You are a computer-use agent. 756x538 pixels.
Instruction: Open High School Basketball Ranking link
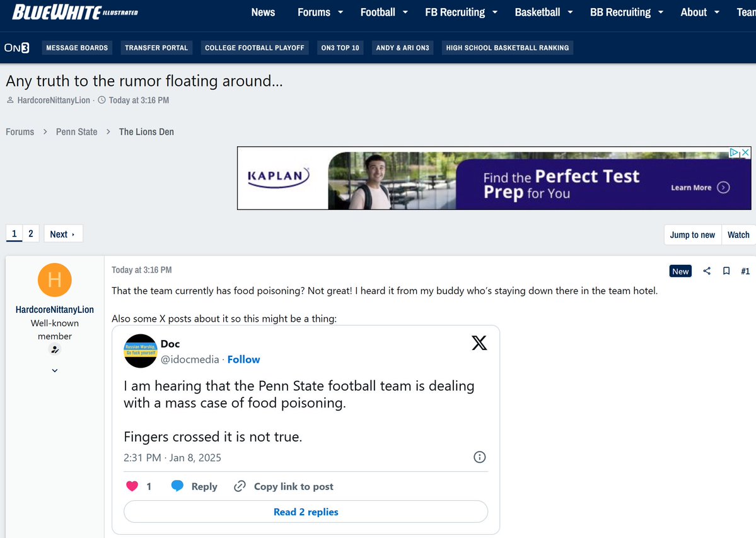[x=507, y=48]
